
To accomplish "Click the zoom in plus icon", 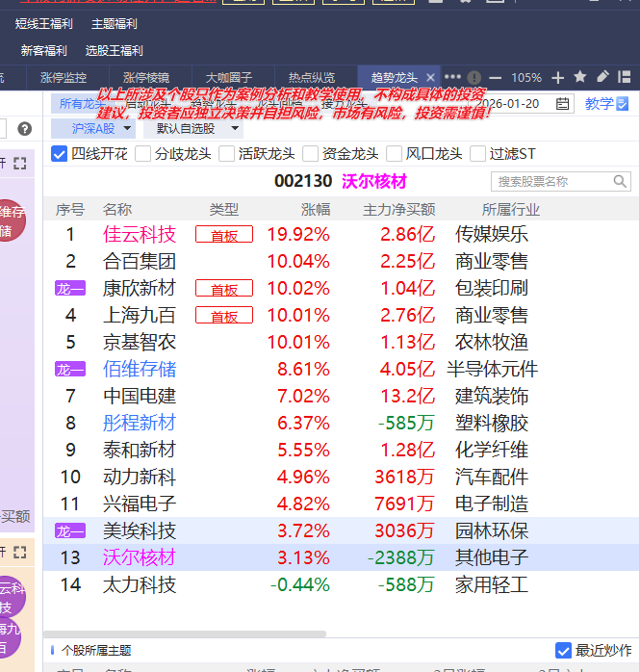I will [558, 77].
